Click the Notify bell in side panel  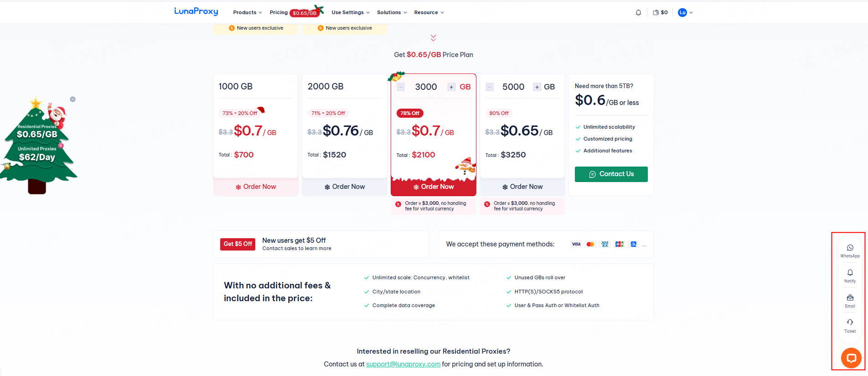(850, 276)
